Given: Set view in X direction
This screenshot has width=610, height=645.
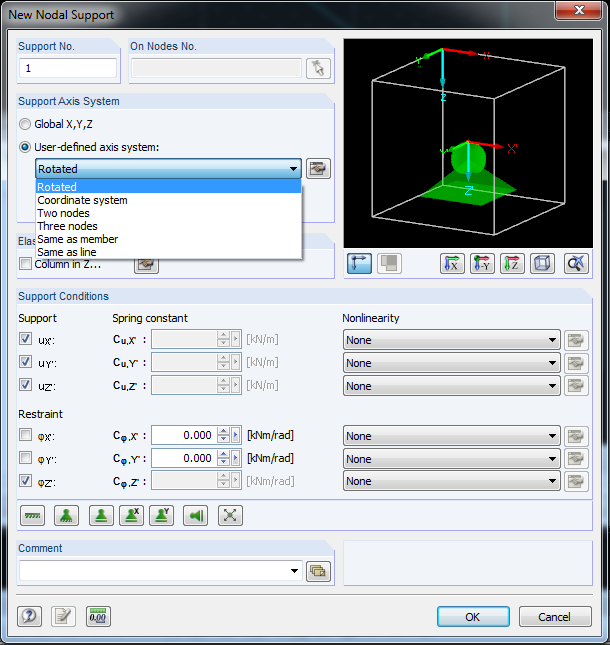Looking at the screenshot, I should [x=452, y=263].
